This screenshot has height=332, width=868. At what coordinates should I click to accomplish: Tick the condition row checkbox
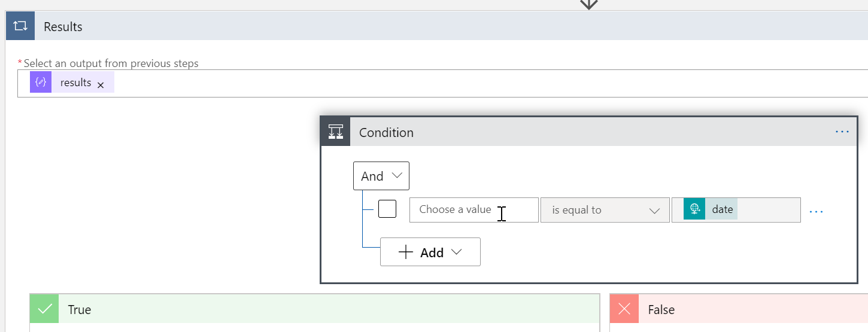coord(387,209)
